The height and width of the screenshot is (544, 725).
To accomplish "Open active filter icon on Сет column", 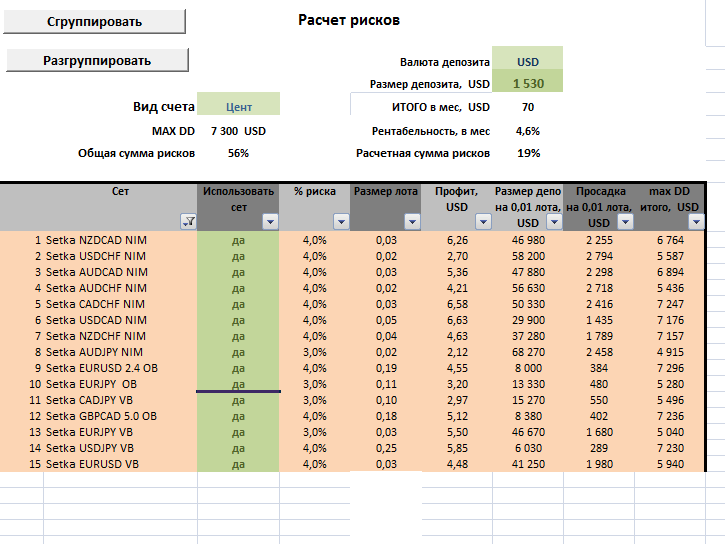I will (188, 222).
